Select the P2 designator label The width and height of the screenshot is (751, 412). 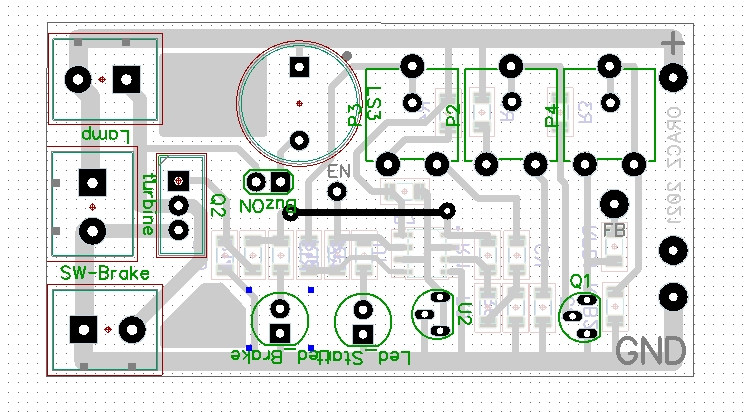(453, 115)
